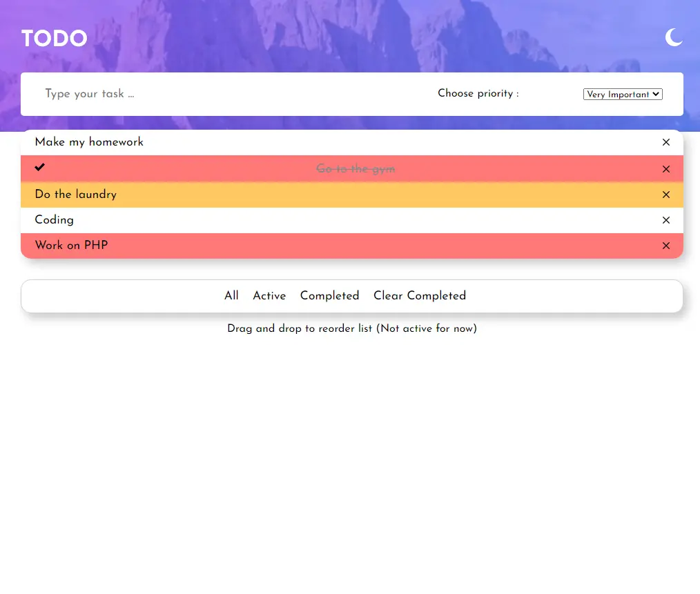Delete the "Work on PHP" task
Screen dimensions: 700x594
[665, 246]
